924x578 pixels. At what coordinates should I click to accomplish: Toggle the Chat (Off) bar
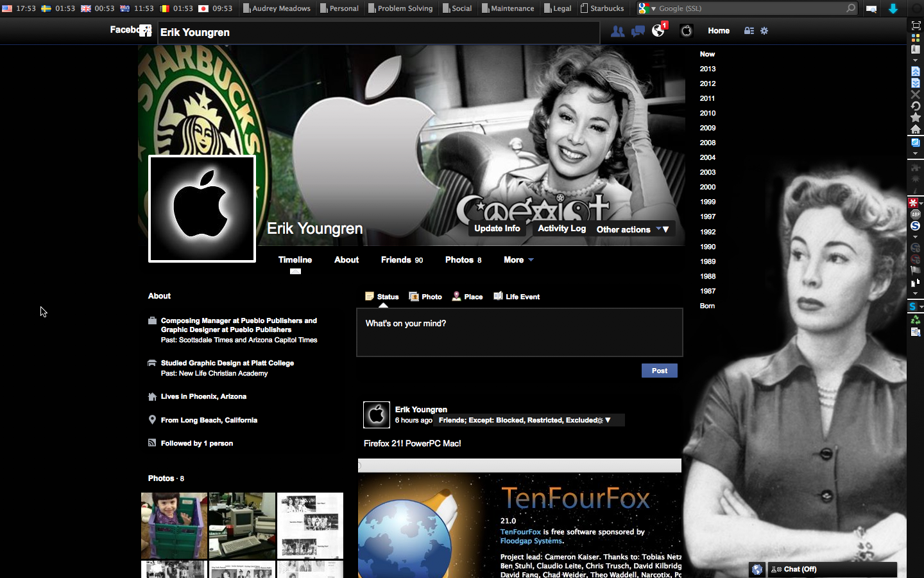point(832,570)
